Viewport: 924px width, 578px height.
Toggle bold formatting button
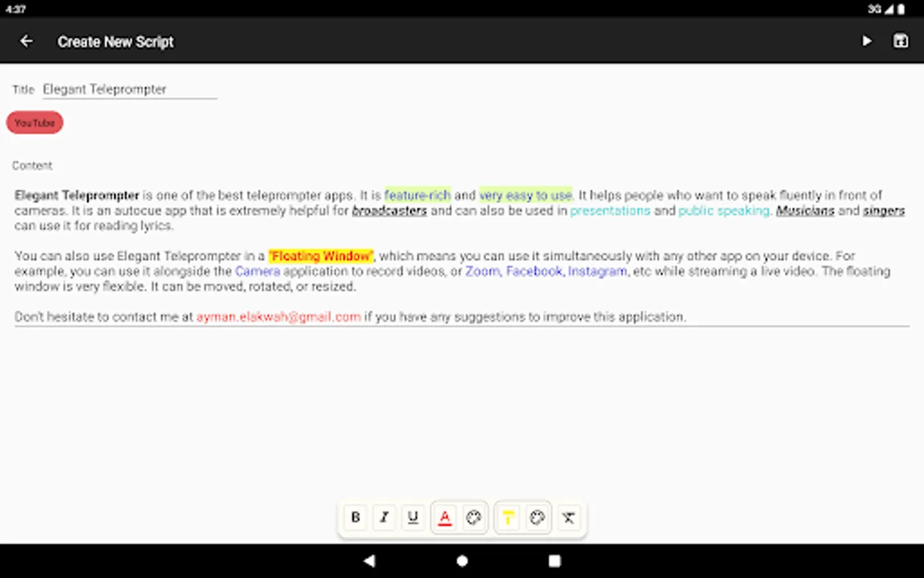click(x=355, y=517)
